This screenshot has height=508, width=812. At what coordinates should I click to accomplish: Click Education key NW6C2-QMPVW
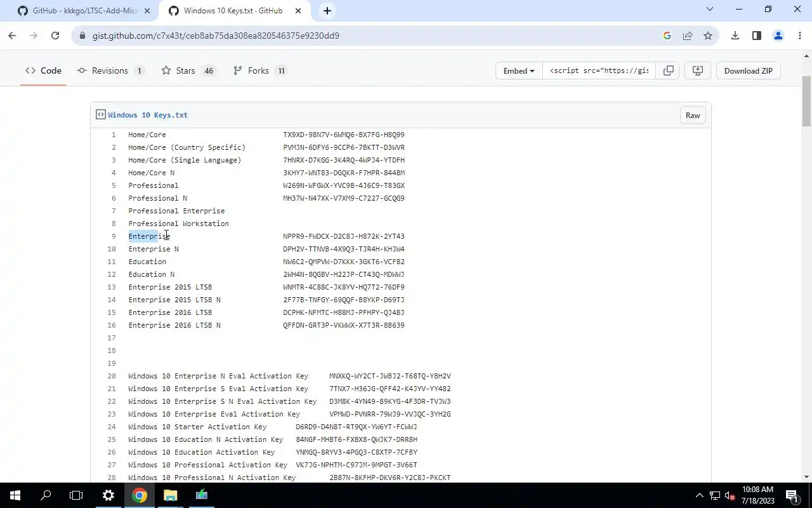(x=344, y=262)
